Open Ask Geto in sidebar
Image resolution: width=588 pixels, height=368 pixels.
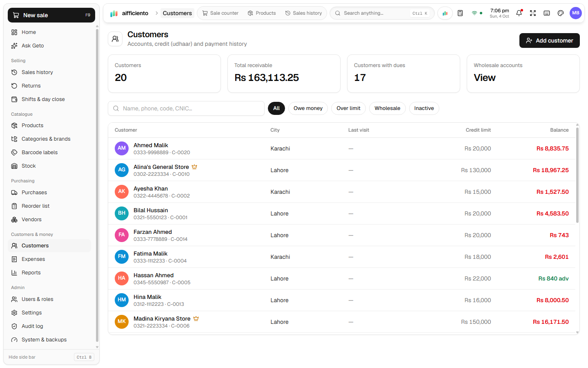point(49,46)
